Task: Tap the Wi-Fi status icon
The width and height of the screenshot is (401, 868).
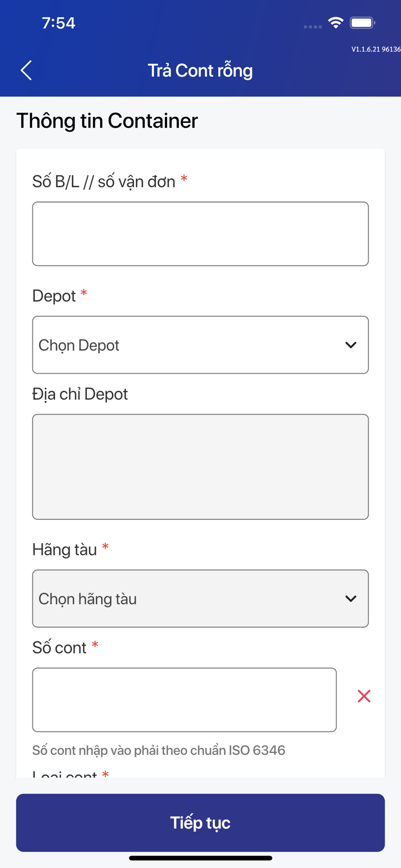Action: point(336,23)
